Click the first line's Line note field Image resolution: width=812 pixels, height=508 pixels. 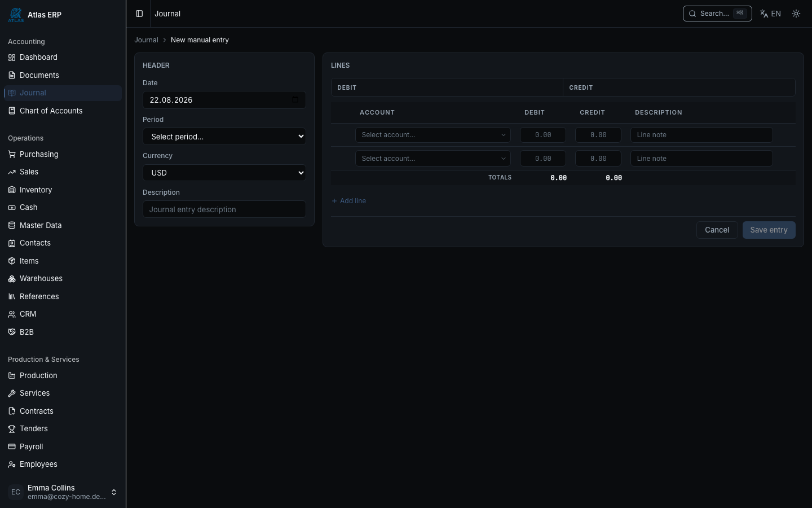point(701,135)
